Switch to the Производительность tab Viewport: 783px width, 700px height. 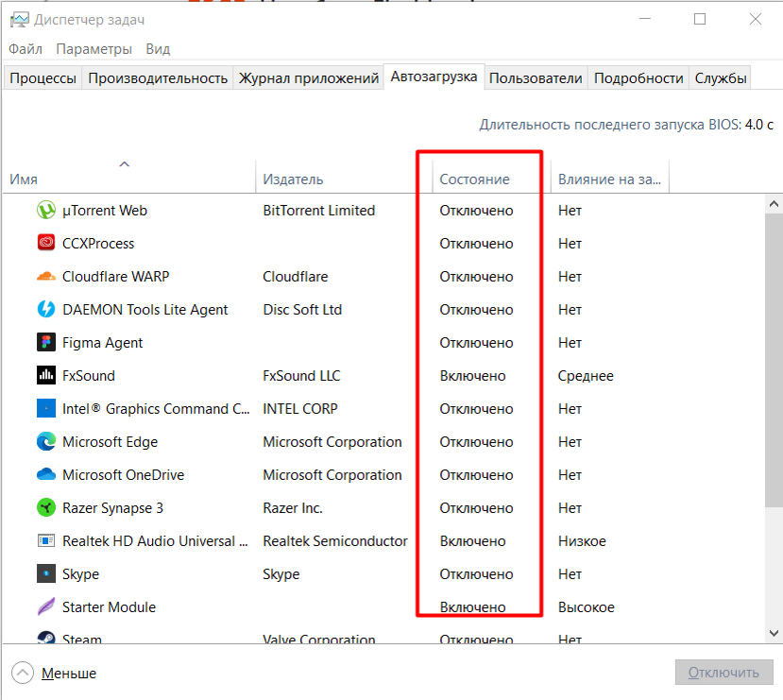point(158,78)
